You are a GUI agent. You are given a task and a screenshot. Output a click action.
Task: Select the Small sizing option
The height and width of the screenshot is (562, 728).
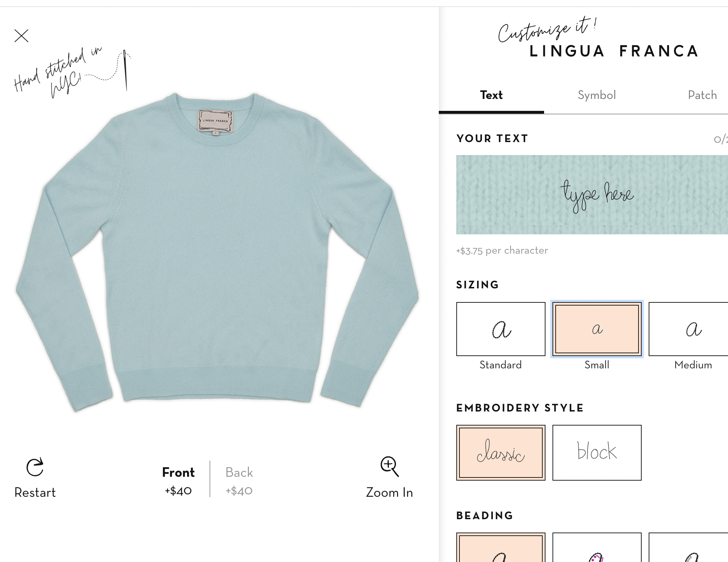tap(597, 329)
